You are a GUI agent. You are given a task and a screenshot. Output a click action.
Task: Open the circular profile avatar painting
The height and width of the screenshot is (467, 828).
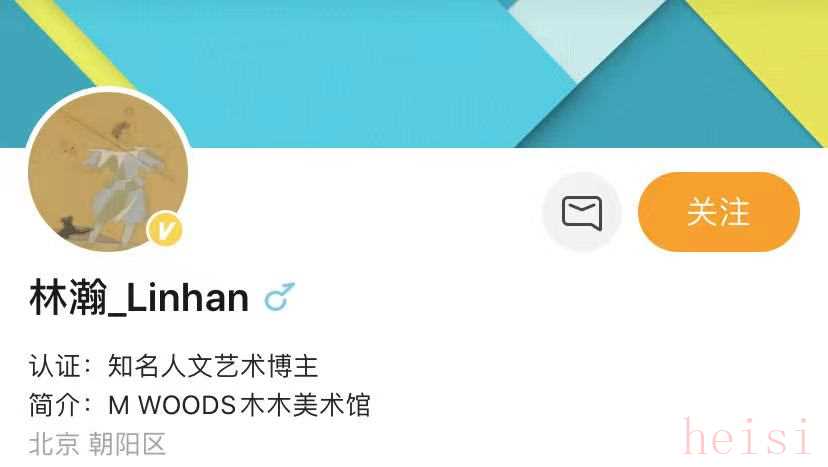tap(108, 171)
